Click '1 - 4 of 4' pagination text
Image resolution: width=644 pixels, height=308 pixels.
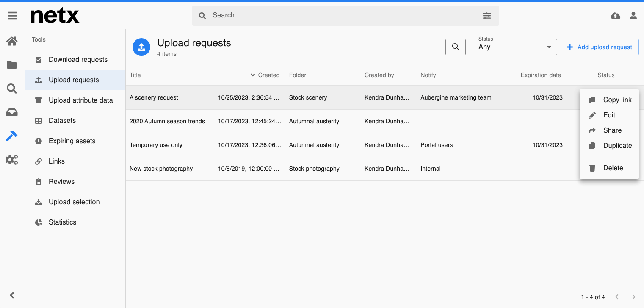pos(593,297)
